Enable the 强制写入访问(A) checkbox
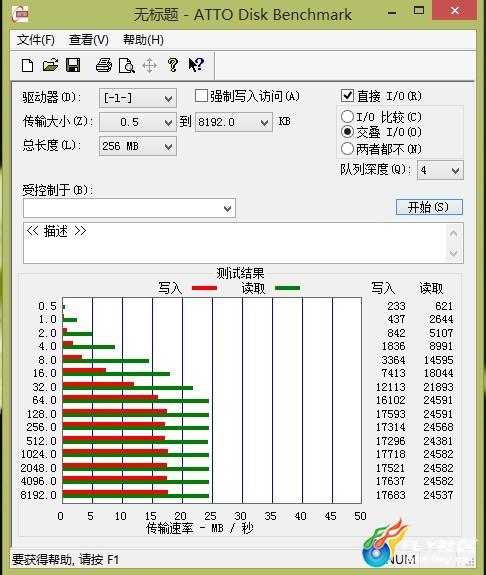The width and height of the screenshot is (486, 575). click(201, 96)
